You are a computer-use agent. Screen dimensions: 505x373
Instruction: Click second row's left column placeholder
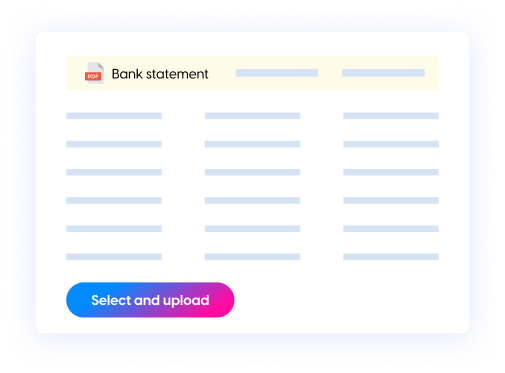pos(114,144)
